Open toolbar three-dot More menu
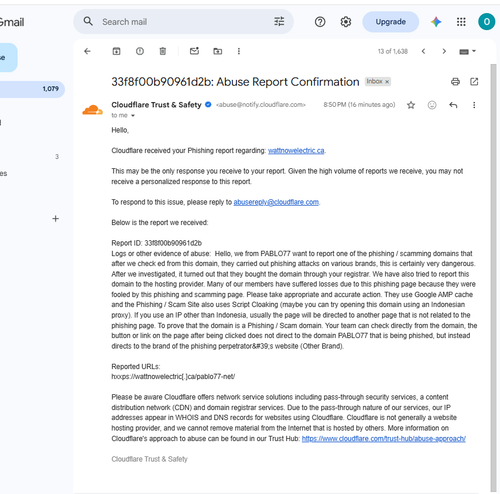 pyautogui.click(x=239, y=51)
